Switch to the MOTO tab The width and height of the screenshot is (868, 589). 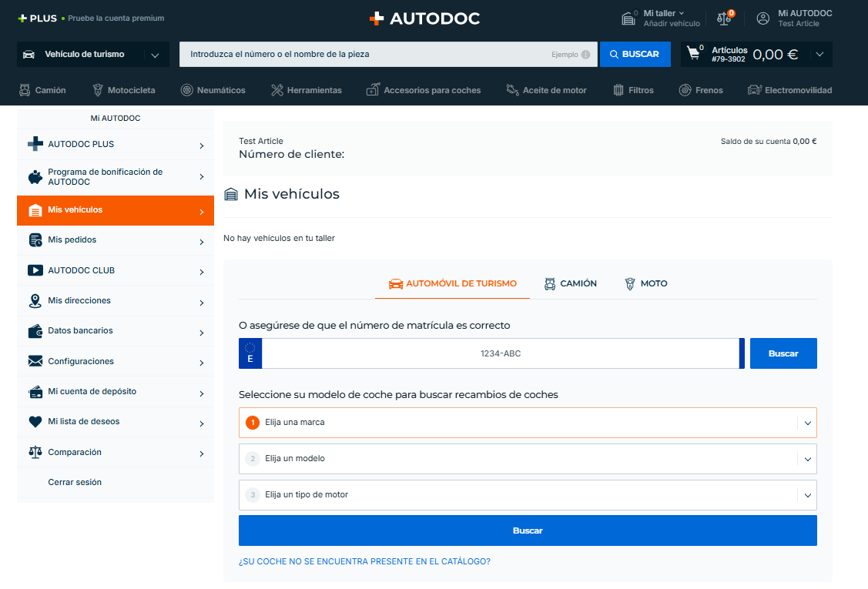[x=646, y=283]
